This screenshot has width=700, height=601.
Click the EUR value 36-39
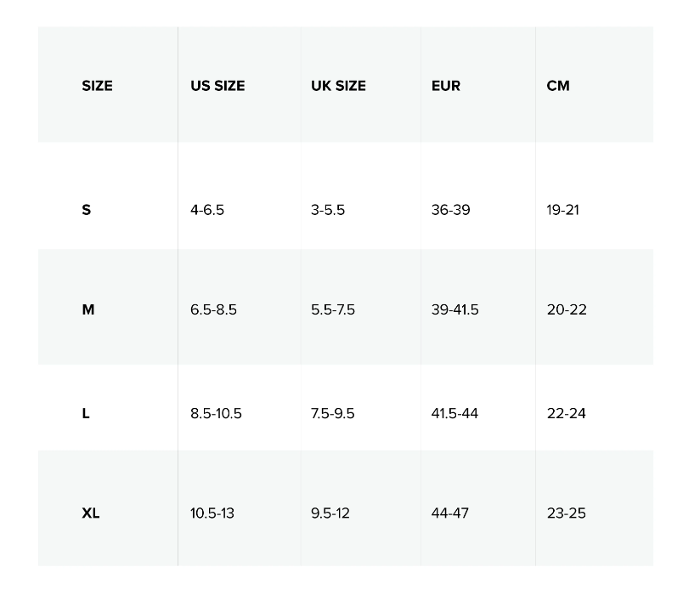pos(450,210)
